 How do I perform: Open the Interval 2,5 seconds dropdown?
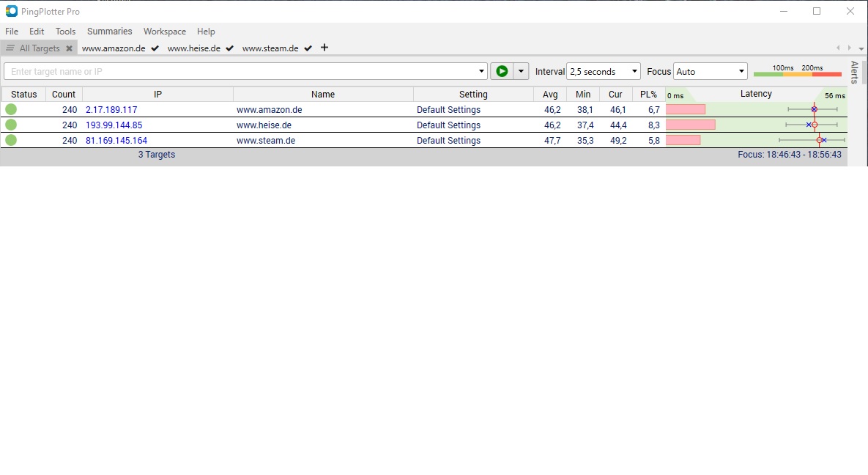[603, 72]
